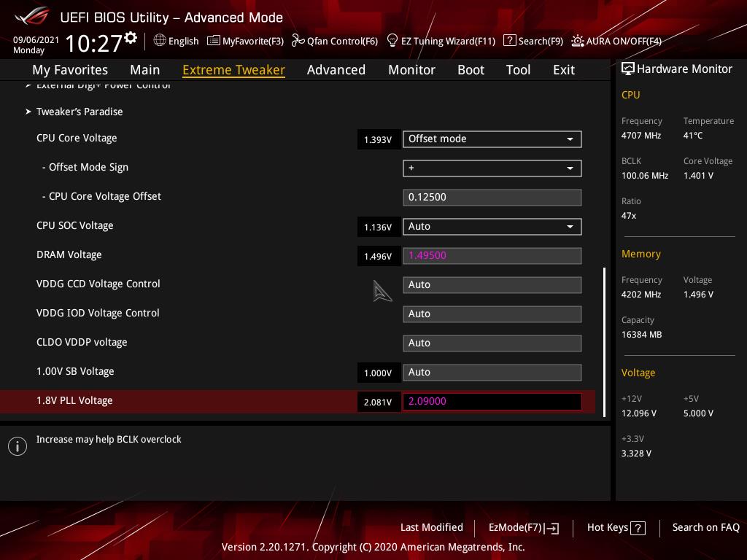Click Last Modified button
Image resolution: width=747 pixels, height=560 pixels.
(x=432, y=528)
